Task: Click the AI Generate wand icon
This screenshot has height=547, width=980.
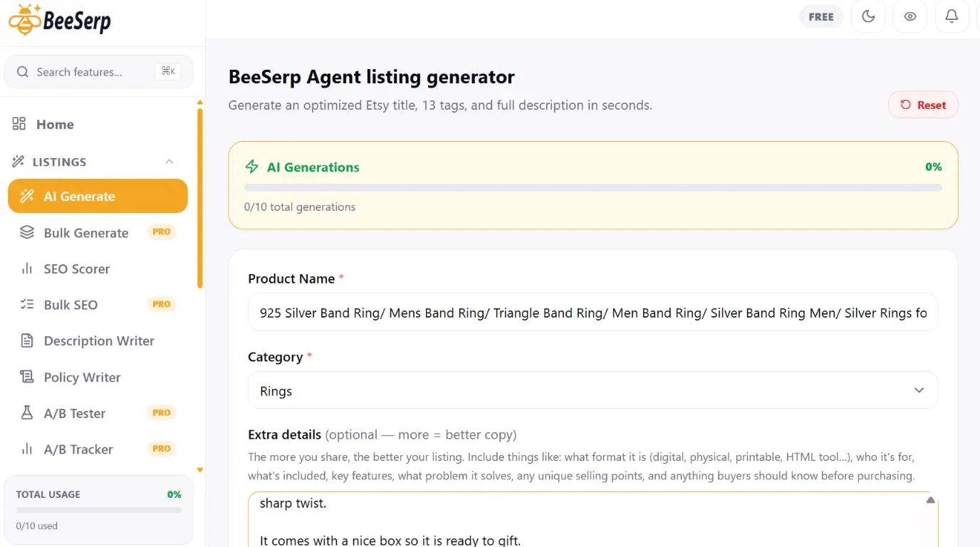Action: pos(27,196)
